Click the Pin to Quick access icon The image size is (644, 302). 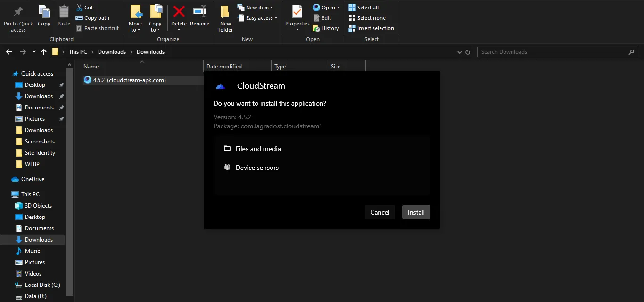18,11
